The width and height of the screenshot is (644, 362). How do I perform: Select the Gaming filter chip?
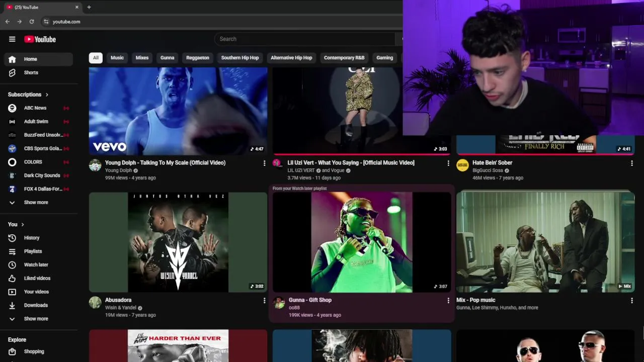pyautogui.click(x=385, y=58)
